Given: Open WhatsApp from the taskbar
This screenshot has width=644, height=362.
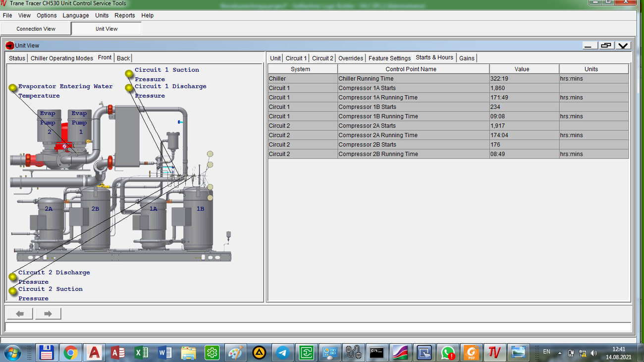Looking at the screenshot, I should [448, 353].
